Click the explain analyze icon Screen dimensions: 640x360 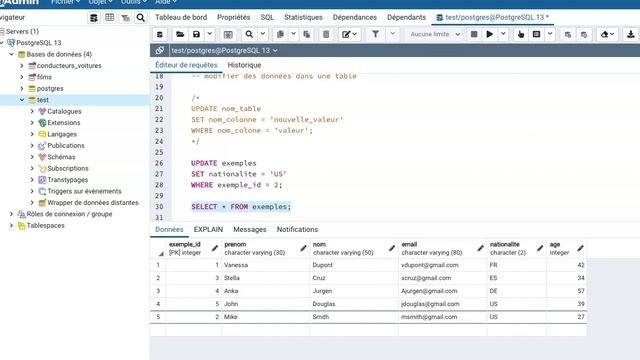coord(536,34)
